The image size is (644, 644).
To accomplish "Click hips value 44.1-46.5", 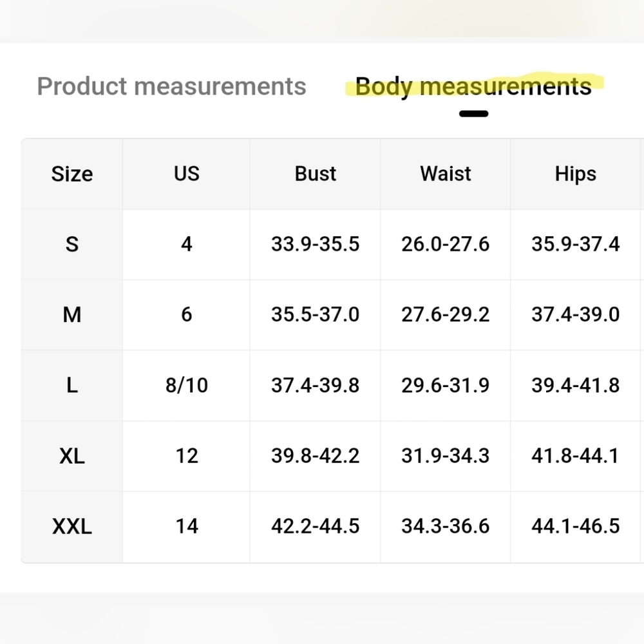I will pos(575,527).
